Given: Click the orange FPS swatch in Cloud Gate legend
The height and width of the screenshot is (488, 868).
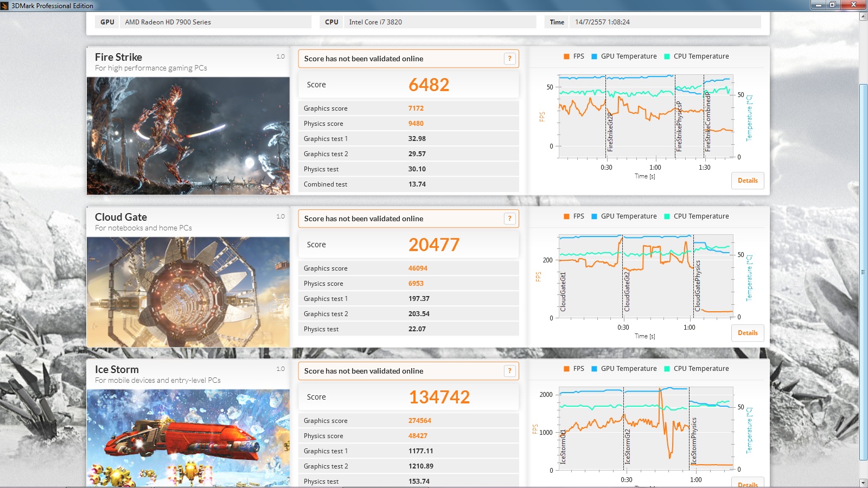Looking at the screenshot, I should (x=566, y=216).
